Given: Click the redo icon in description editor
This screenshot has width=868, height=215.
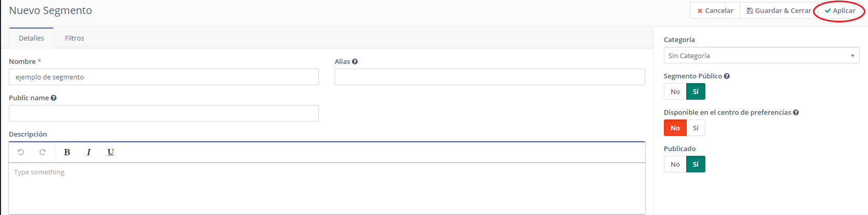Looking at the screenshot, I should 43,152.
